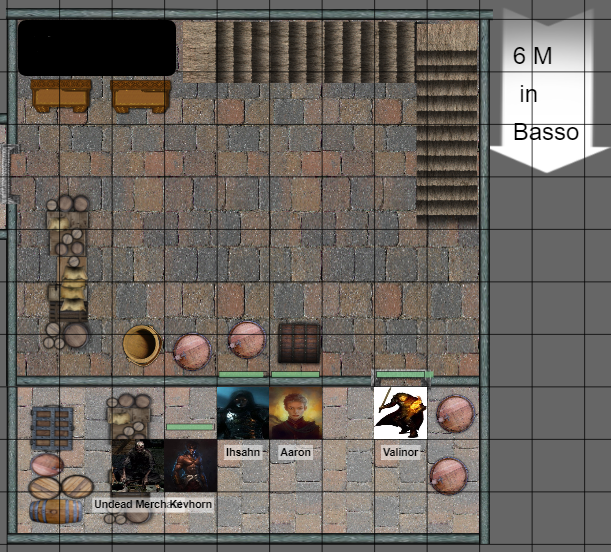Select the Aaron character token
611x552 pixels.
[x=296, y=413]
